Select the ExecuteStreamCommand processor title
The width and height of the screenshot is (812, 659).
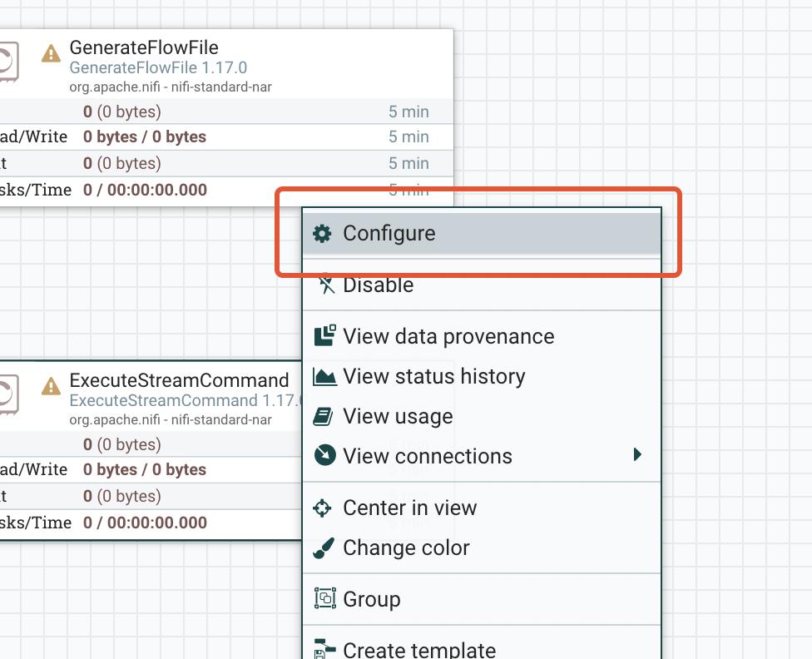coord(179,381)
